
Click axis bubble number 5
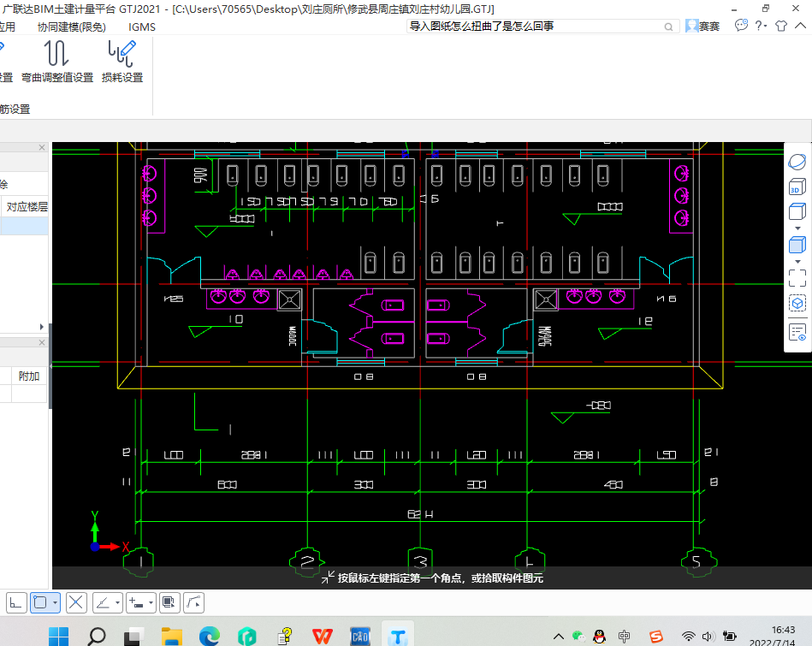point(698,561)
